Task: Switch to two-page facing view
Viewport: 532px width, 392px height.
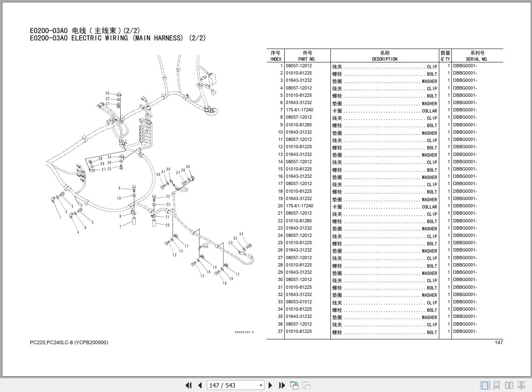Action: pyautogui.click(x=509, y=385)
